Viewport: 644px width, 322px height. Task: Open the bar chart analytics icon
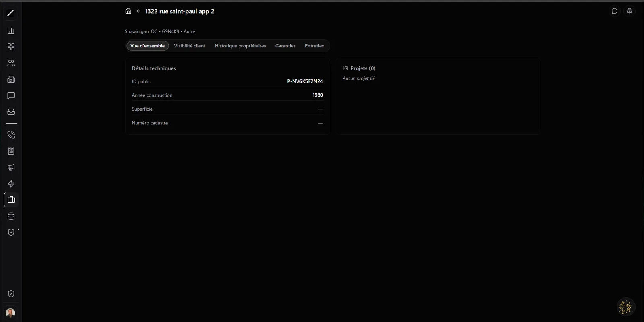tap(11, 31)
